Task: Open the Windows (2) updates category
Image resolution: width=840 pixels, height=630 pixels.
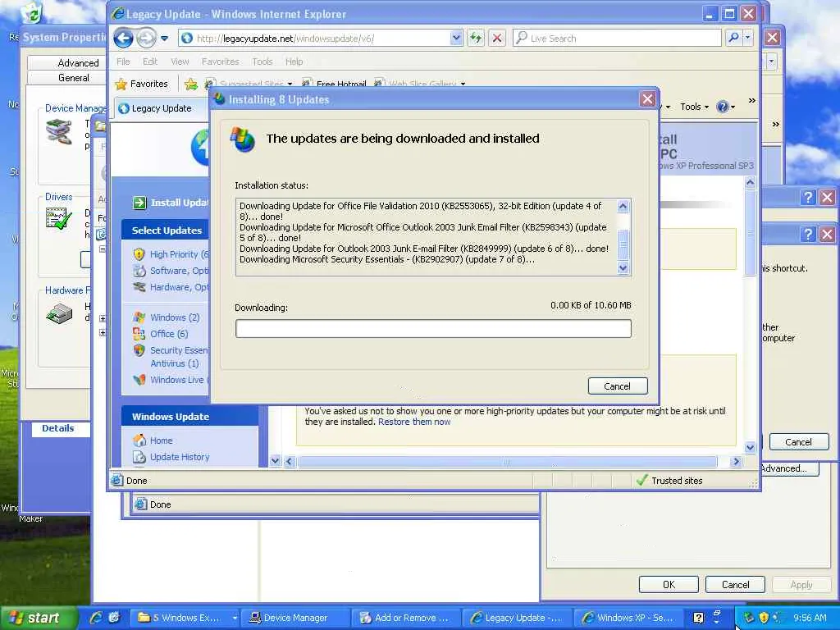Action: tap(175, 317)
